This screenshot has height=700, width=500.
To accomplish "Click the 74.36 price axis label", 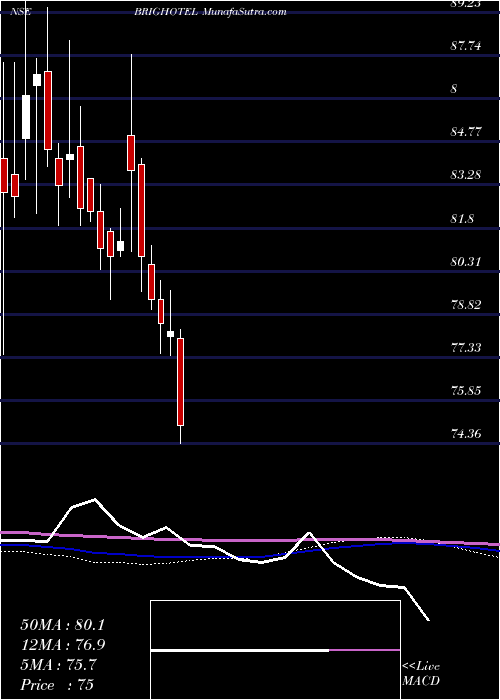I will click(x=466, y=433).
